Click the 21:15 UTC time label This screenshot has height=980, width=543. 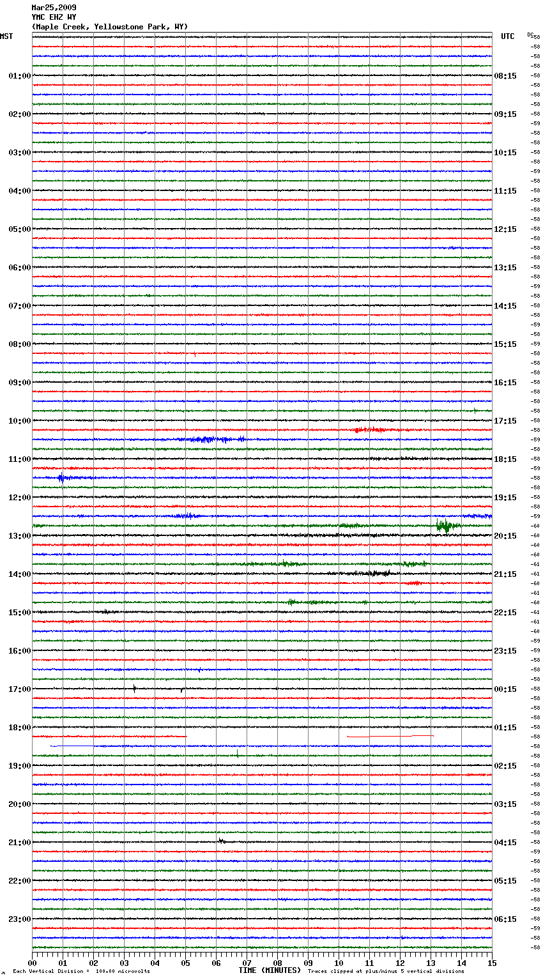point(505,574)
